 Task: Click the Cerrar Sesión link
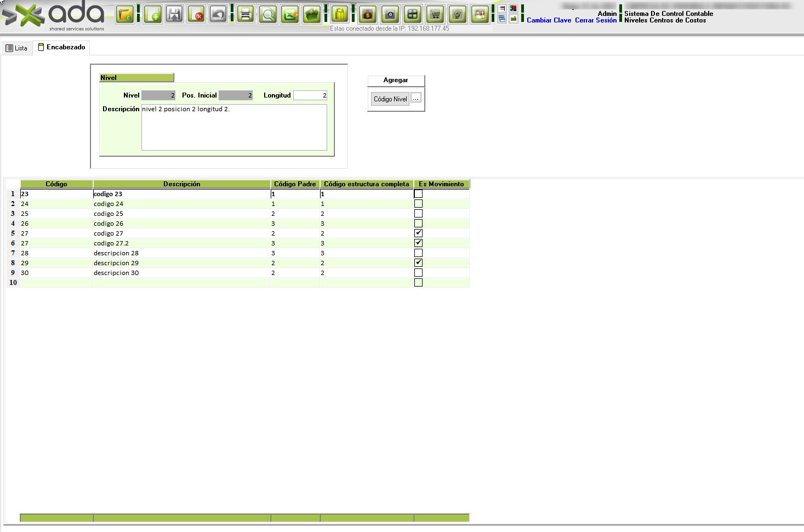[x=595, y=20]
